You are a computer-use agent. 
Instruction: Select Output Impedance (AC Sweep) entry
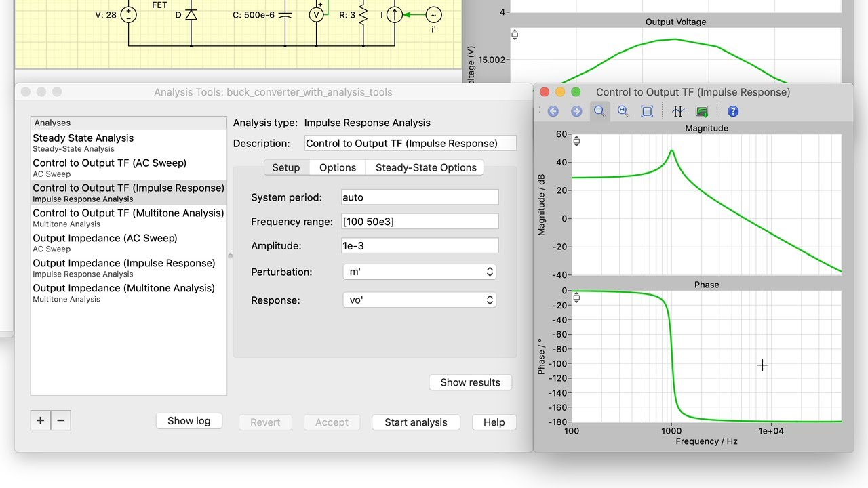click(x=128, y=243)
